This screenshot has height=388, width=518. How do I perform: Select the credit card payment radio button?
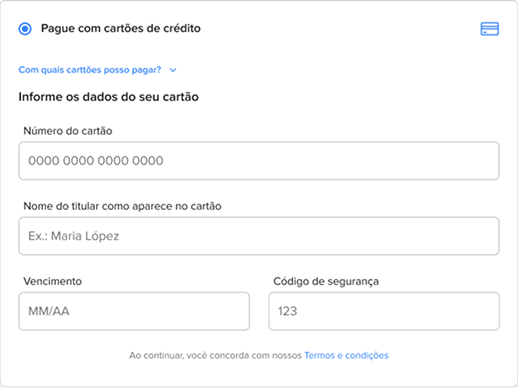point(25,29)
